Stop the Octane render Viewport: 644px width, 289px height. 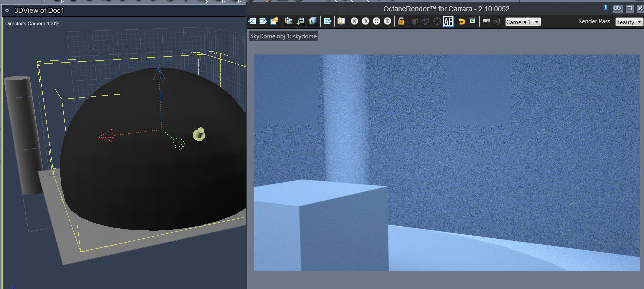[x=388, y=21]
